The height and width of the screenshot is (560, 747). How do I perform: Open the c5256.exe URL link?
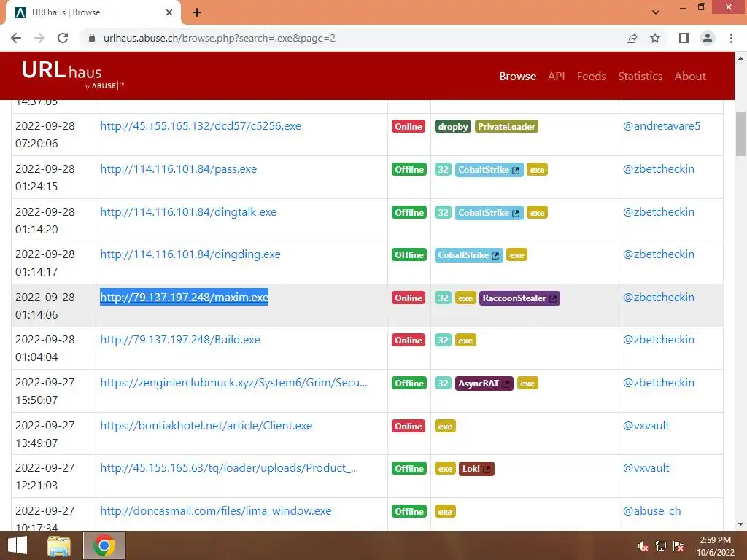tap(201, 125)
